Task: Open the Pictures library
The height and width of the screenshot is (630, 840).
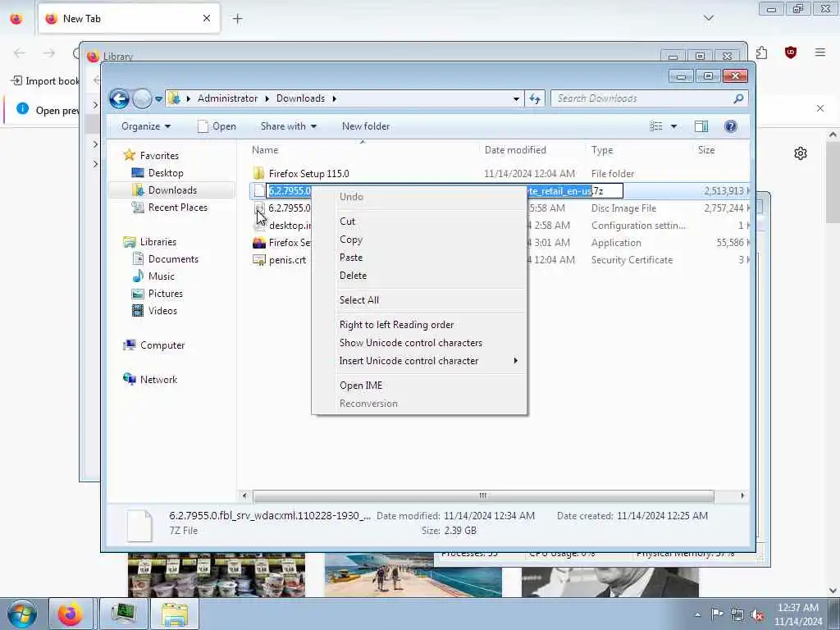Action: pyautogui.click(x=165, y=294)
